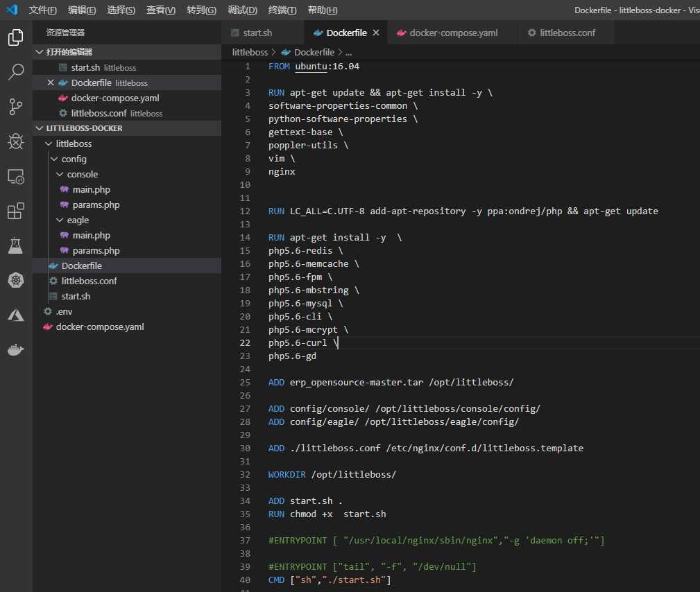Click Dockerfile in the breadcrumb

314,52
